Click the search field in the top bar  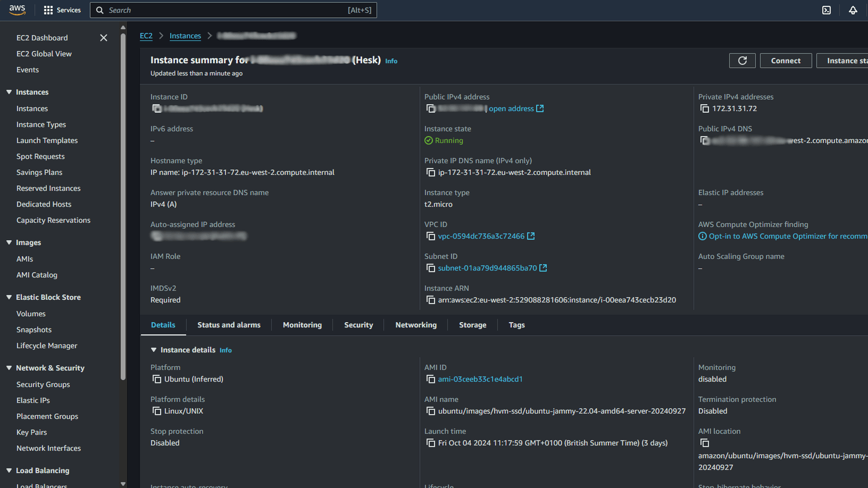coord(233,10)
